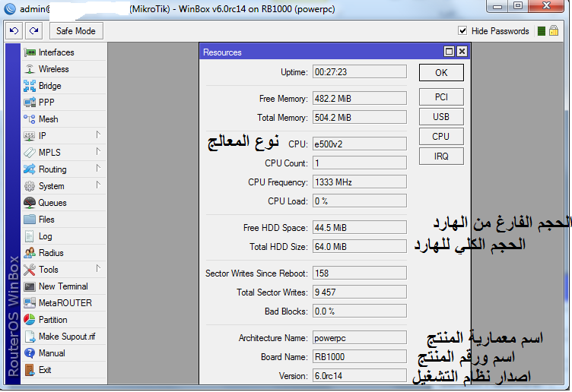Click the IRQ button in Resources
572x392 pixels.
tap(441, 156)
